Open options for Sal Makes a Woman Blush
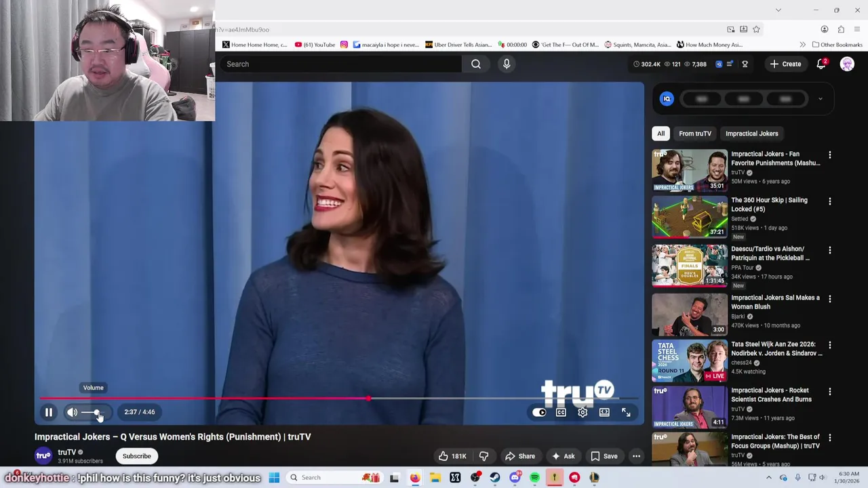 pos(829,299)
